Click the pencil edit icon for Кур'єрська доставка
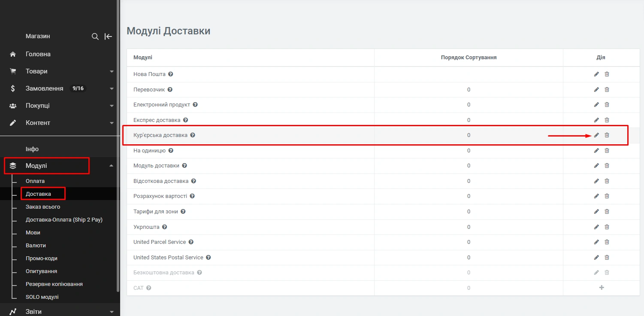 point(596,135)
